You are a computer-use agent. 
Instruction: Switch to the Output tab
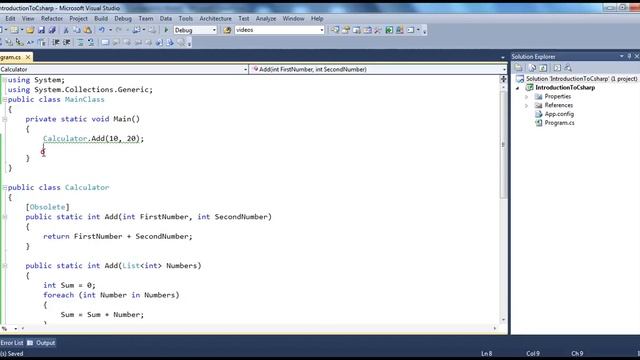[41, 343]
